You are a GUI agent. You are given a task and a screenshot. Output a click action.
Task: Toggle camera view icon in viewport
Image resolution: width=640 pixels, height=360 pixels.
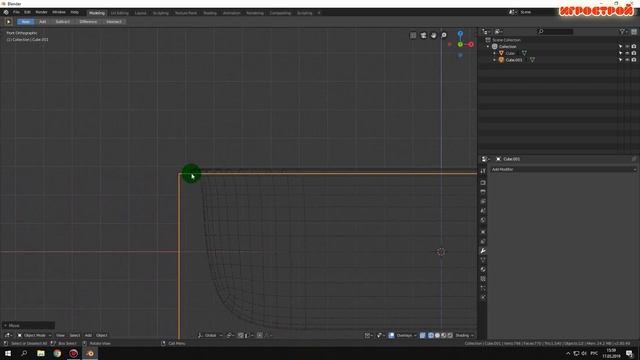(x=423, y=36)
